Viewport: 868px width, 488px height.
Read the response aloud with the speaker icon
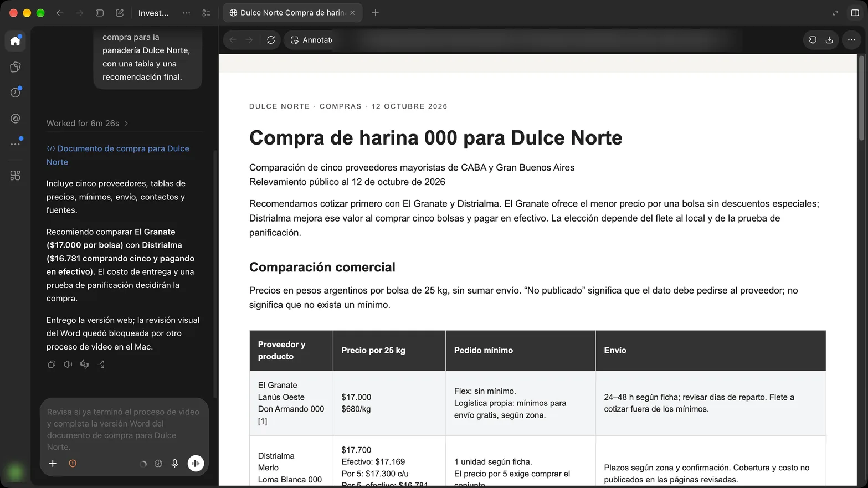pos(68,364)
